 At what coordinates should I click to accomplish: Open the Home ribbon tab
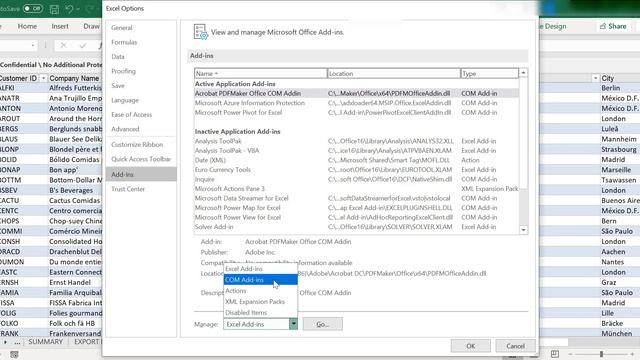tap(27, 26)
